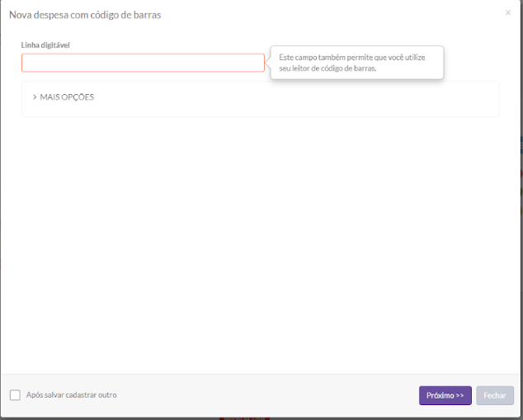The image size is (523, 420).
Task: Click the dialog header bar
Action: pyautogui.click(x=330, y=15)
